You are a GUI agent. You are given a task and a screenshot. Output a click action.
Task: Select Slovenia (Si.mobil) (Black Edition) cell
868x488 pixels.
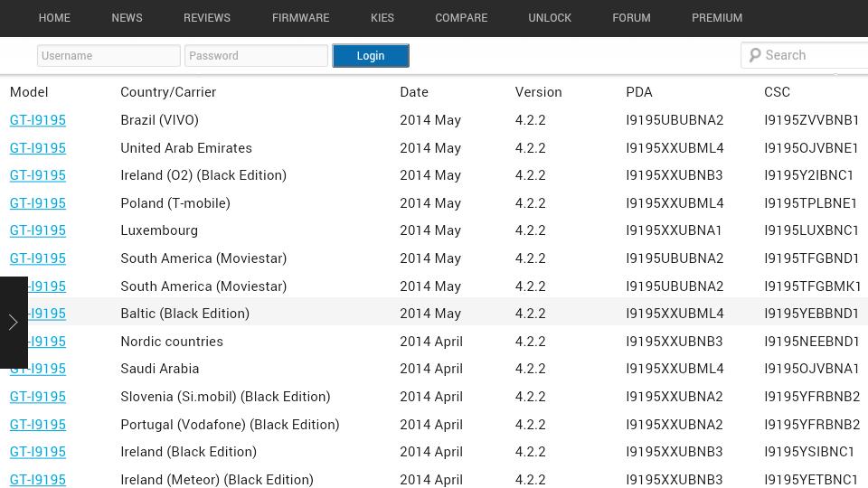pos(225,397)
